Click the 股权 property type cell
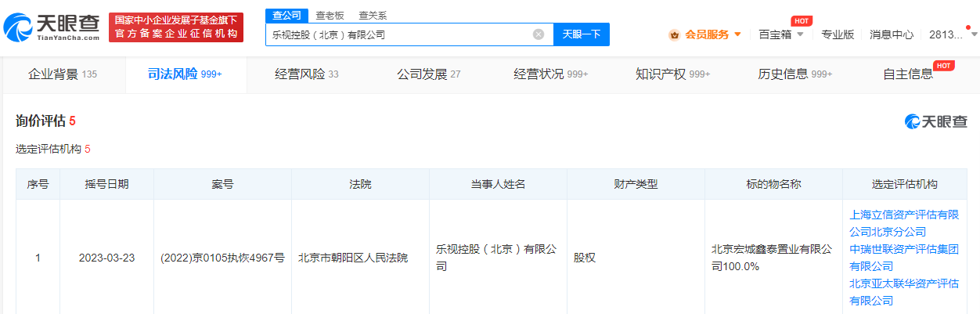 coord(584,258)
